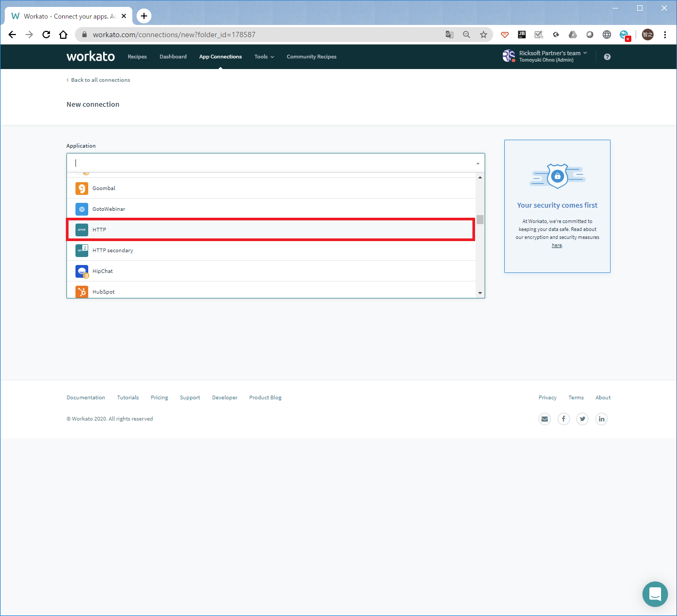Click the application list scrollbar thumb
This screenshot has height=616, width=677.
pos(480,220)
